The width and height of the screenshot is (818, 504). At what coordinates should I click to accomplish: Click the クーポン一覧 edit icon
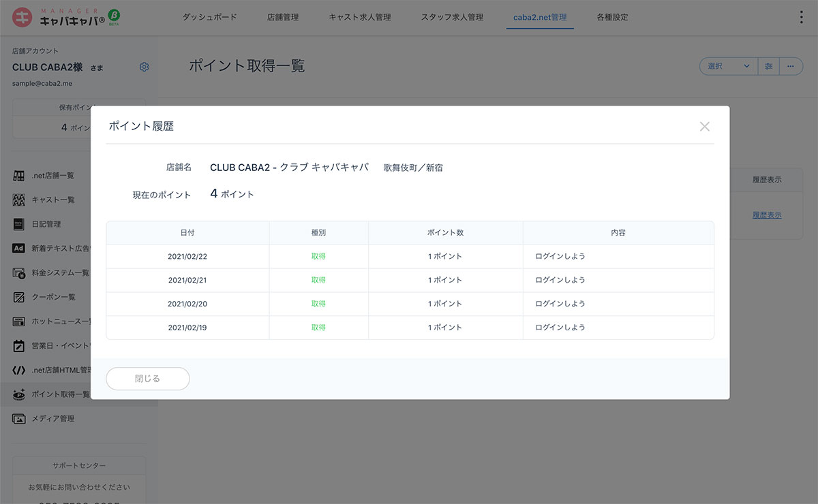(x=19, y=297)
